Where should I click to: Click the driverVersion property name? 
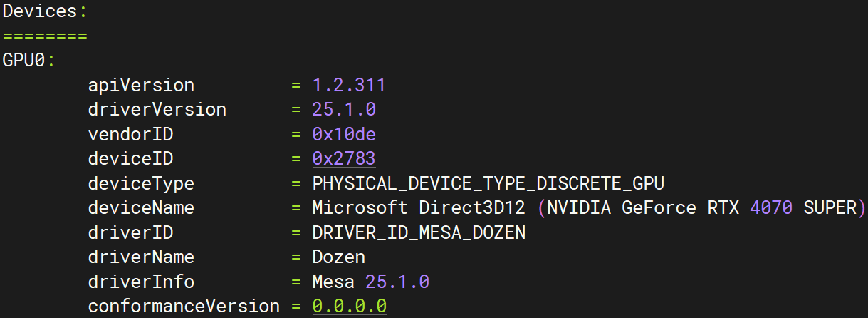tap(157, 110)
